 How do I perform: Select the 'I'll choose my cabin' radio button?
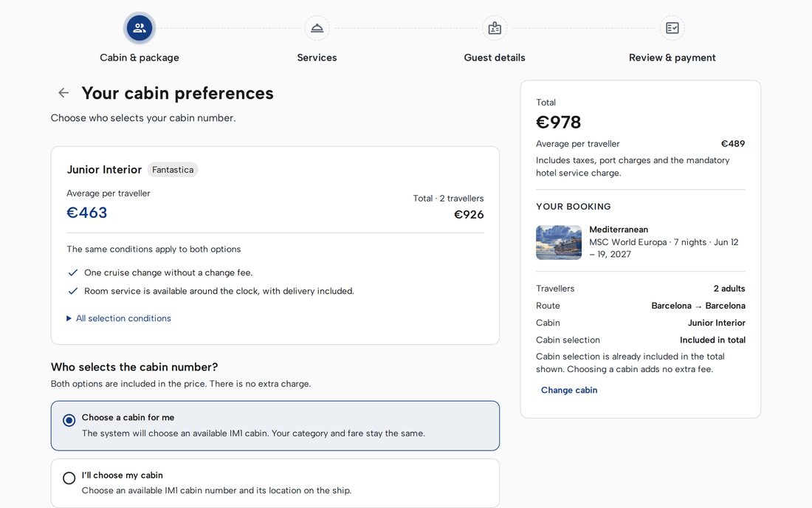(69, 478)
